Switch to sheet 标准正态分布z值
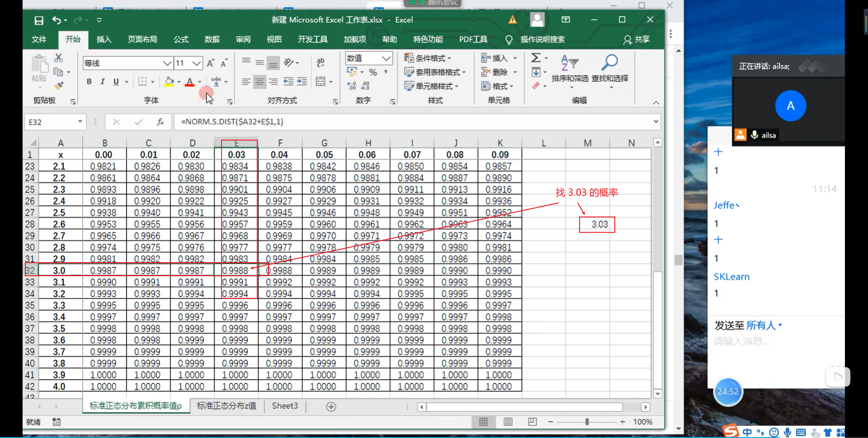868x438 pixels. click(226, 406)
